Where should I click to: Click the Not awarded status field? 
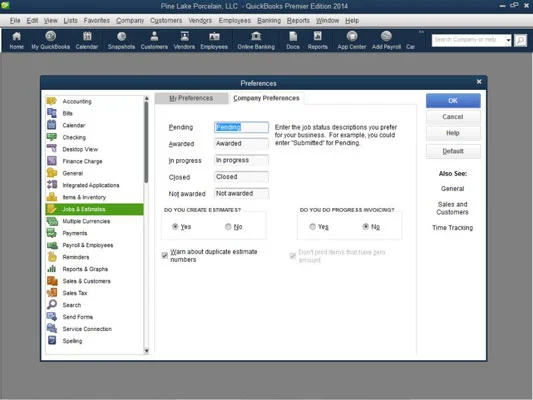pos(241,193)
